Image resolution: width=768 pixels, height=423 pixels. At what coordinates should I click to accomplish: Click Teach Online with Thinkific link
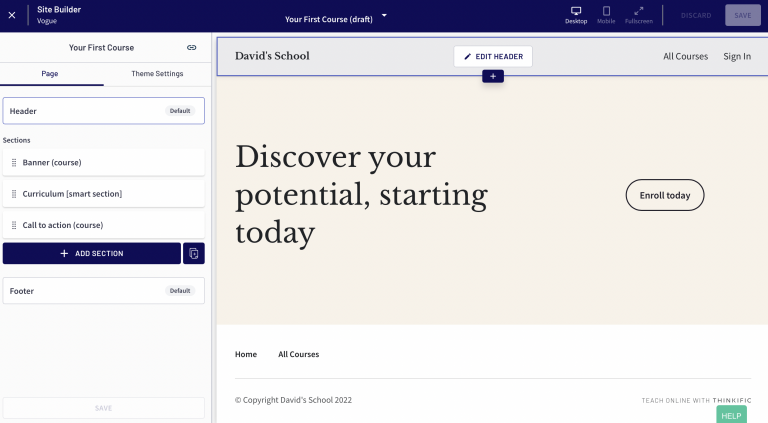point(696,400)
